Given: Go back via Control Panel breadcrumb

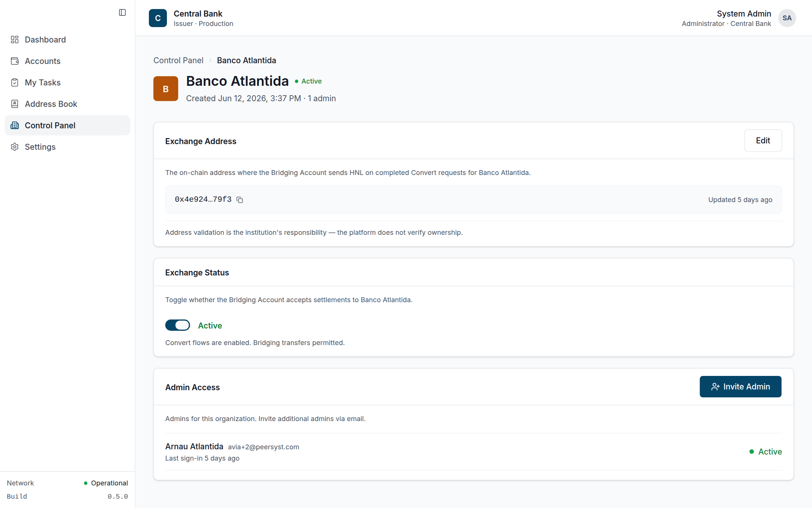Looking at the screenshot, I should coord(178,60).
